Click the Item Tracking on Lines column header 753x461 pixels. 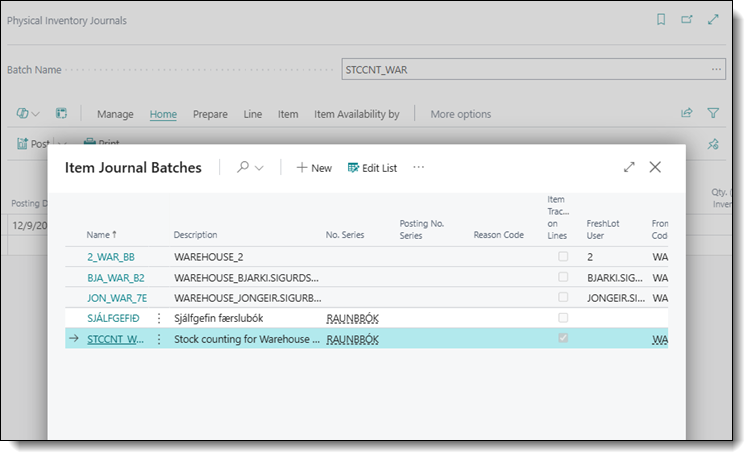[x=558, y=217]
